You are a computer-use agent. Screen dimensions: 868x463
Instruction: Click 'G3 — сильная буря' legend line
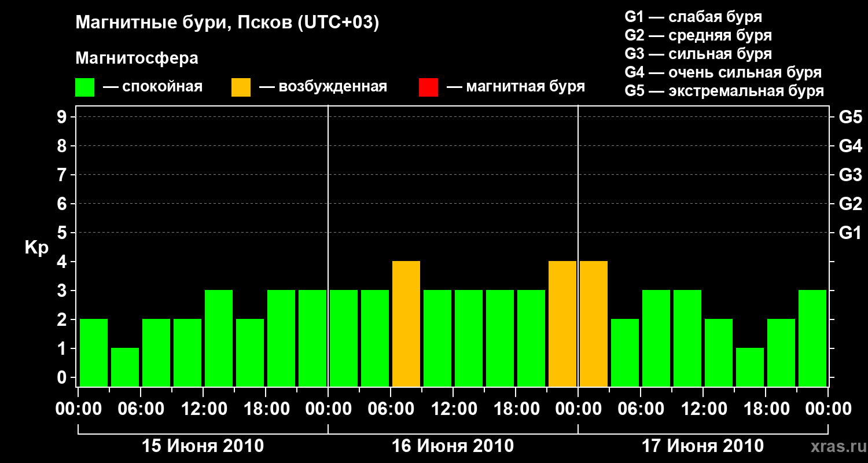pos(698,54)
